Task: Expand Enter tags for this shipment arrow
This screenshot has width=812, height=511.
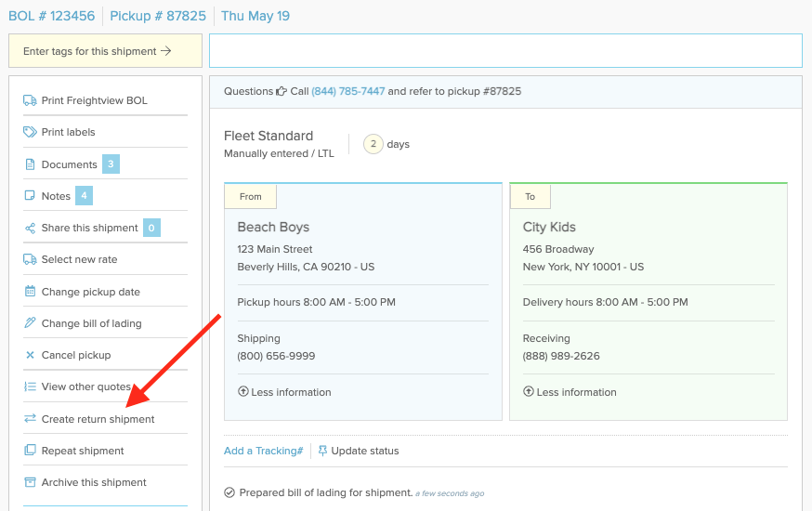Action: (x=165, y=51)
